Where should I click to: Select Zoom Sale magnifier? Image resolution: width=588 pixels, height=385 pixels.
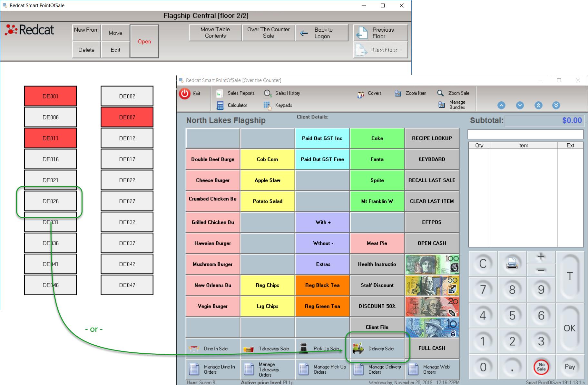click(x=440, y=93)
